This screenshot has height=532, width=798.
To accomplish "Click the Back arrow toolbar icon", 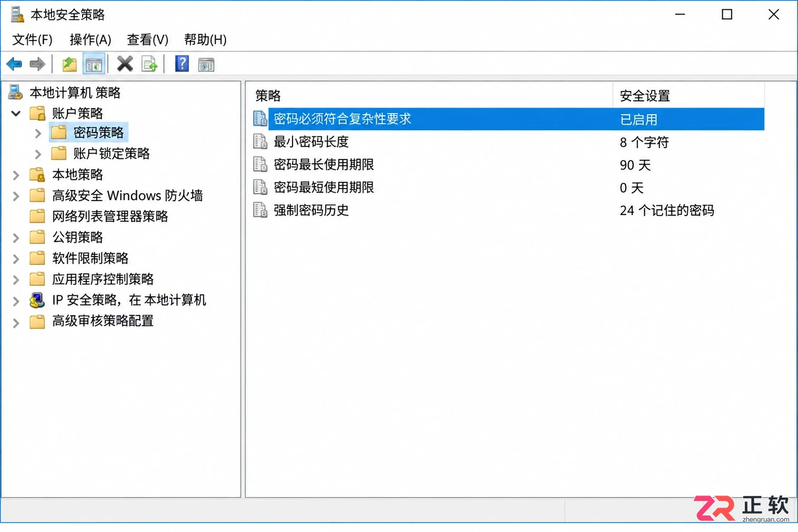I will pos(14,64).
